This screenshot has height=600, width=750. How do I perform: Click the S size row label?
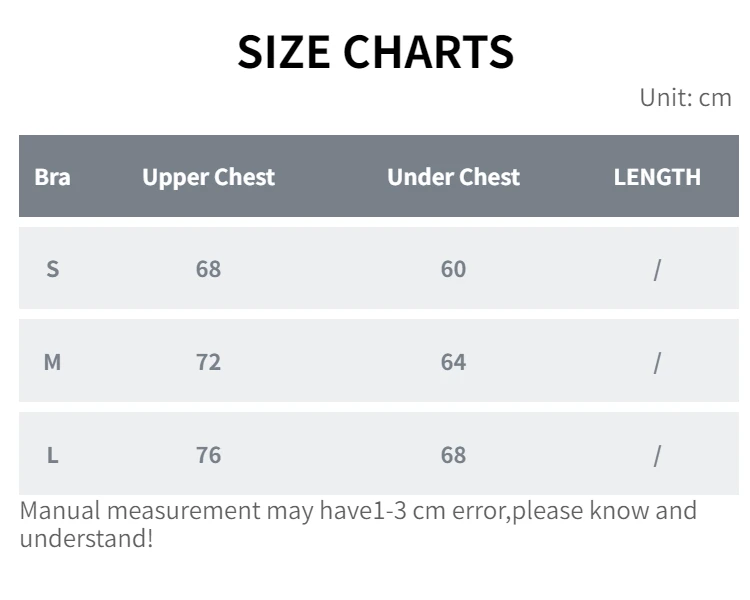pyautogui.click(x=53, y=269)
